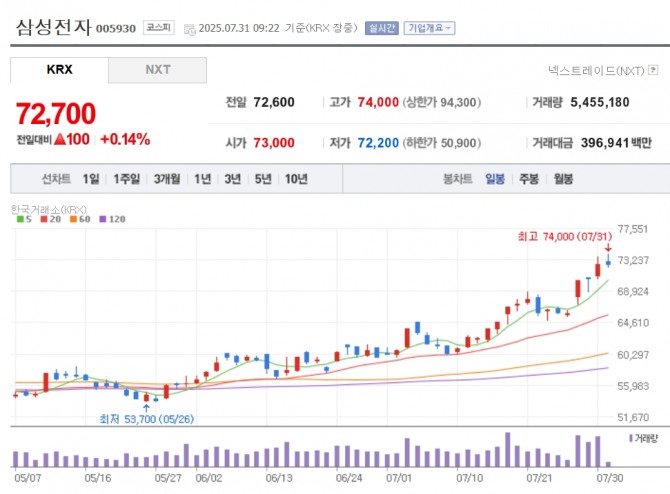Click the 삼성전자 stock name heading
The width and height of the screenshot is (670, 494).
click(x=53, y=27)
